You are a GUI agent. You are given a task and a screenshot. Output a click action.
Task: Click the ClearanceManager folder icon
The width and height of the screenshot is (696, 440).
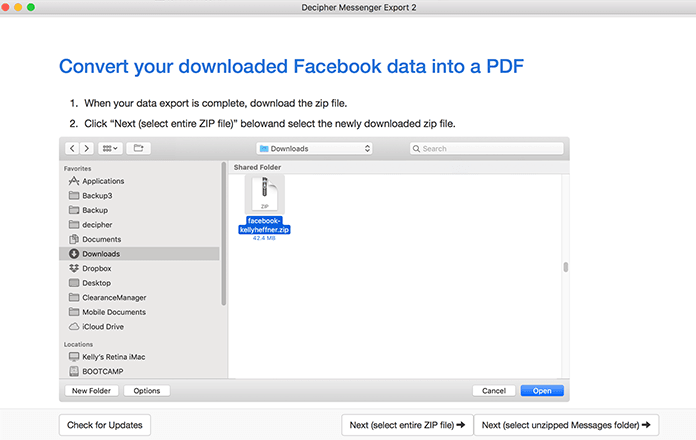[74, 297]
